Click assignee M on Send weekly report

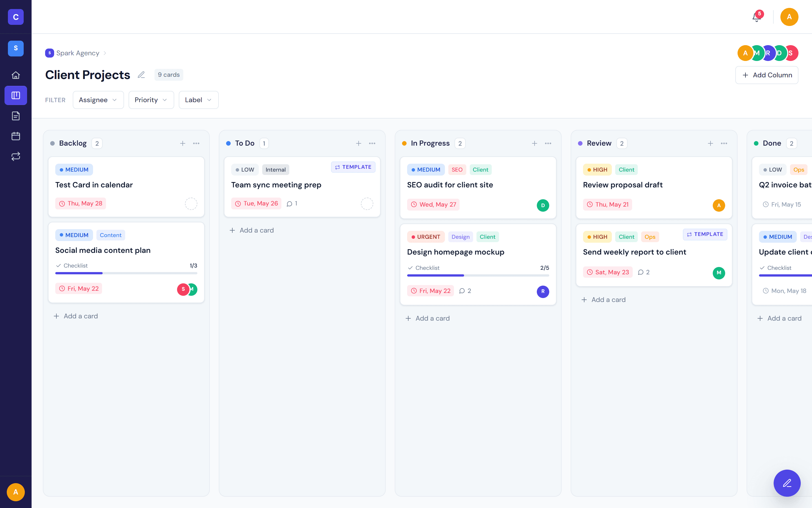pos(719,273)
